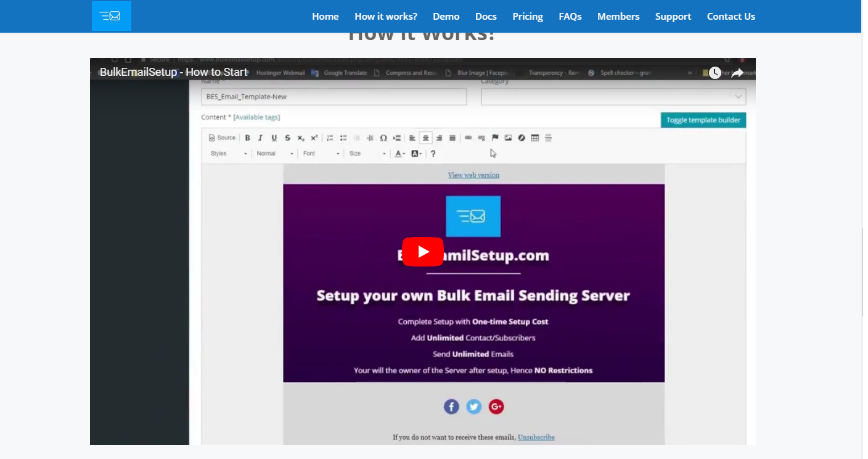Open the Members nav link
The width and height of the screenshot is (868, 459).
tap(618, 17)
